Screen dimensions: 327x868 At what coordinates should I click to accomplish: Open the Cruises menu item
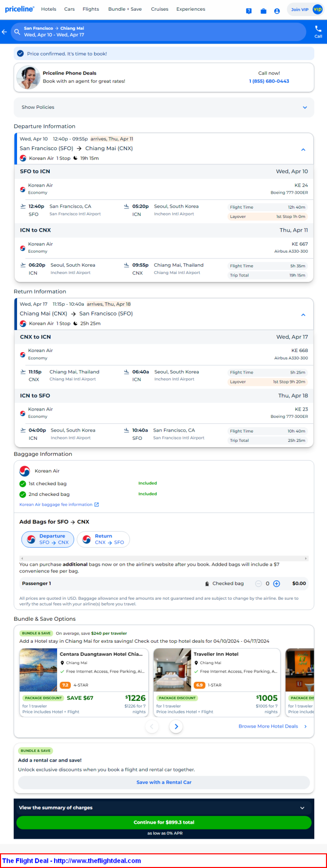[x=160, y=9]
